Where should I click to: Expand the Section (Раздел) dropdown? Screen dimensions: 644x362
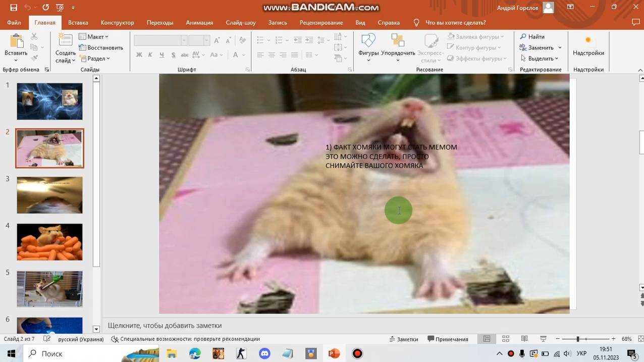pyautogui.click(x=95, y=59)
